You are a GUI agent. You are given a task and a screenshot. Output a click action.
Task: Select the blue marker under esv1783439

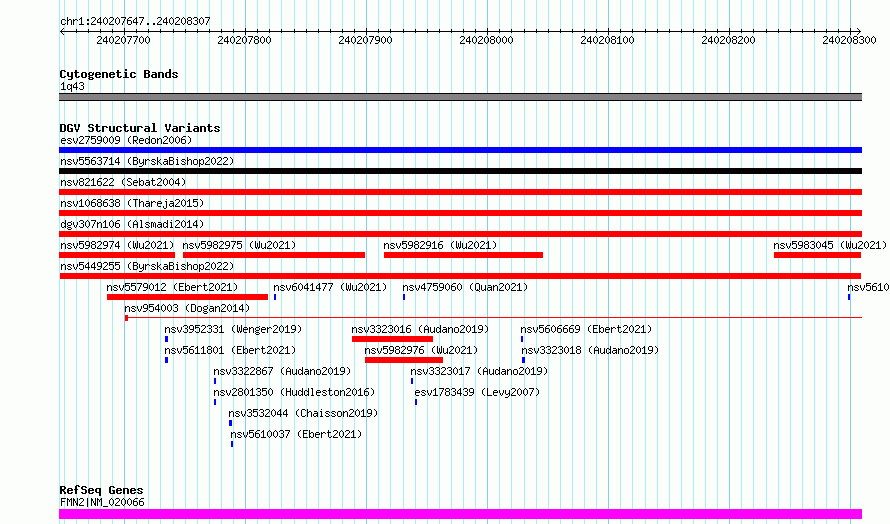pyautogui.click(x=416, y=403)
